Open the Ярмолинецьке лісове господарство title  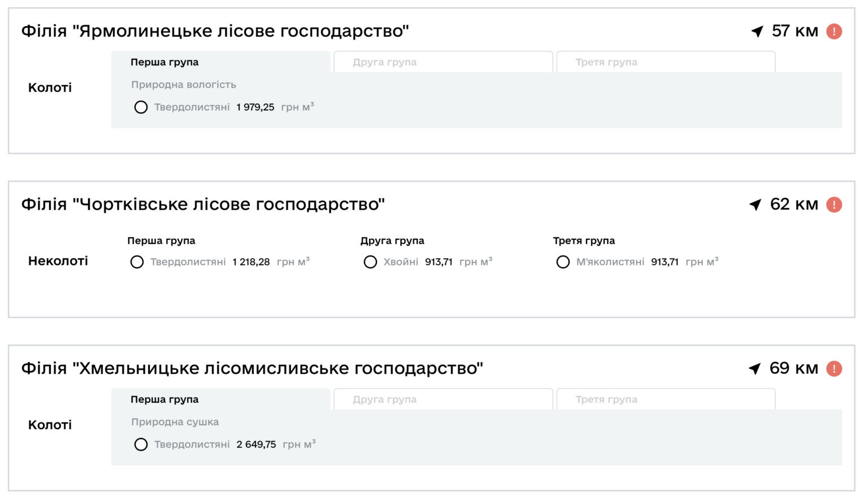tap(215, 31)
